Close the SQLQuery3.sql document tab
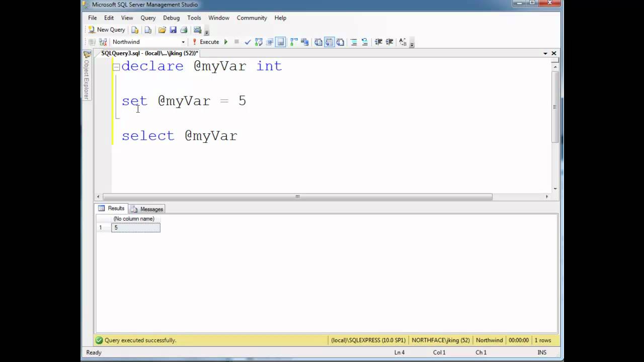 [x=554, y=53]
